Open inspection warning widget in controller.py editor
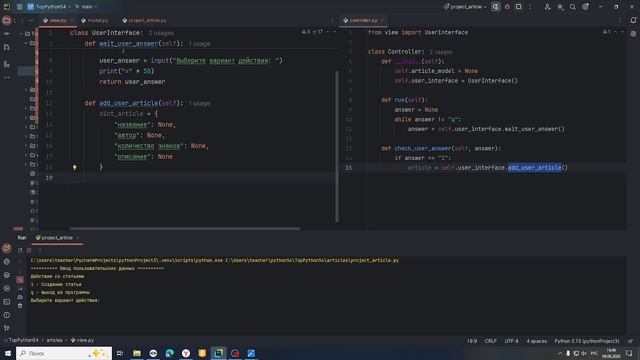Viewport: 640px width, 360px height. [x=607, y=32]
